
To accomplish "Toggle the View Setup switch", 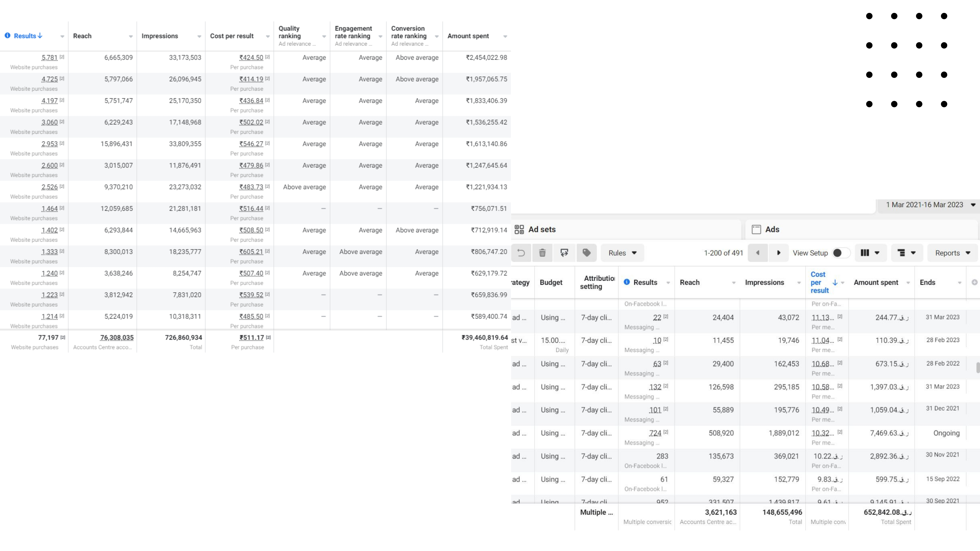I will point(841,253).
